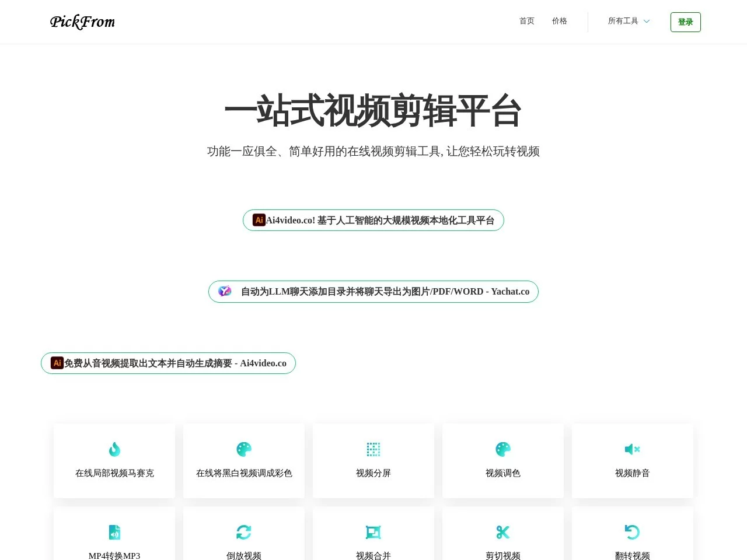Click the PickFrom logo in the header
This screenshot has height=560, width=747.
pos(82,22)
